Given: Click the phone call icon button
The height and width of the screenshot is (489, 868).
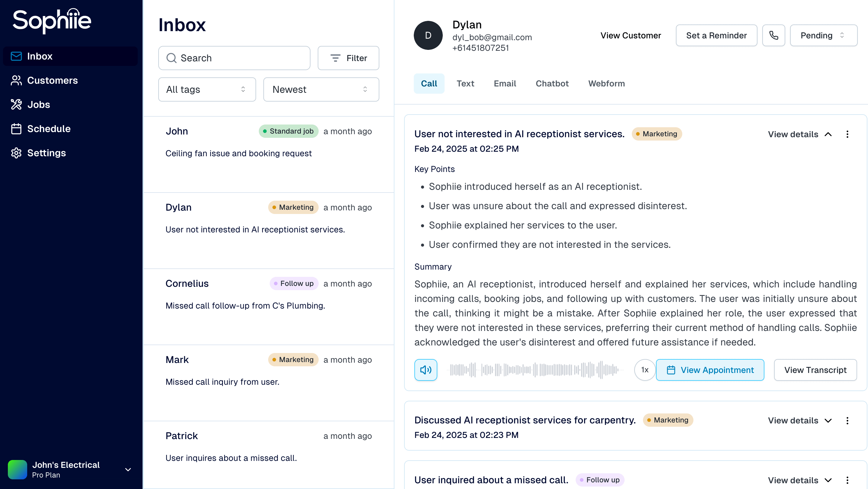Looking at the screenshot, I should tap(773, 35).
